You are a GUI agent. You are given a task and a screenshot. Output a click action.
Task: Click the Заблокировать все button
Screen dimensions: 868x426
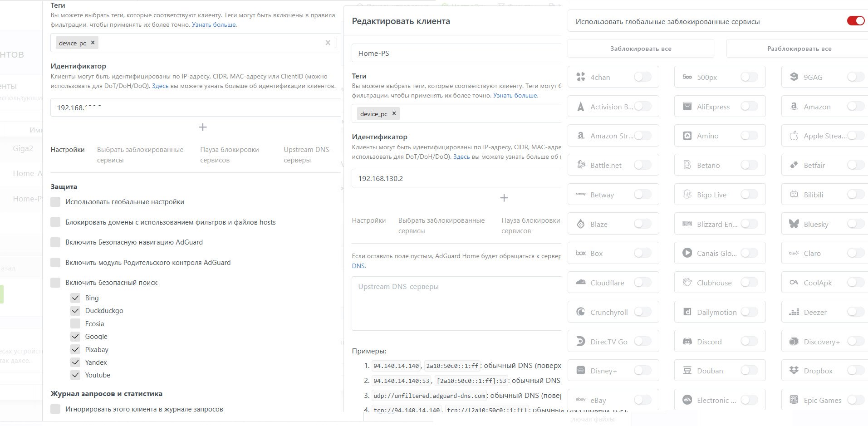641,49
